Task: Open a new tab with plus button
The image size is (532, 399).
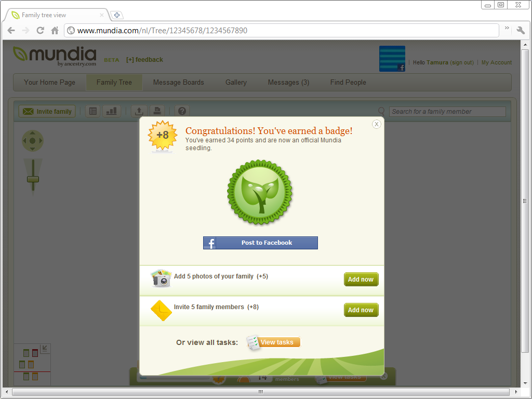Action: pyautogui.click(x=117, y=15)
